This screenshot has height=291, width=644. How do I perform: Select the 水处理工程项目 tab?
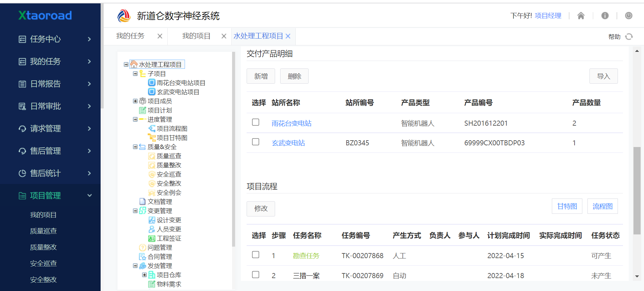(x=258, y=36)
